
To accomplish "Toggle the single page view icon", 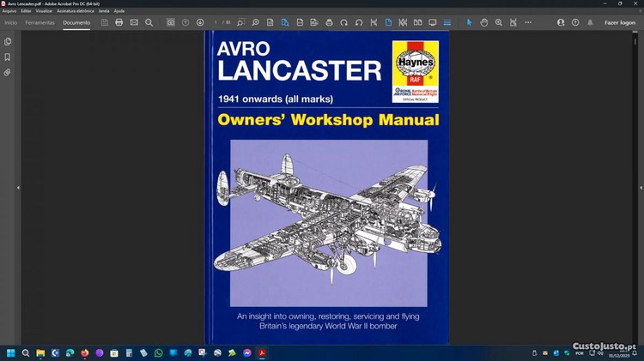I will pyautogui.click(x=388, y=22).
